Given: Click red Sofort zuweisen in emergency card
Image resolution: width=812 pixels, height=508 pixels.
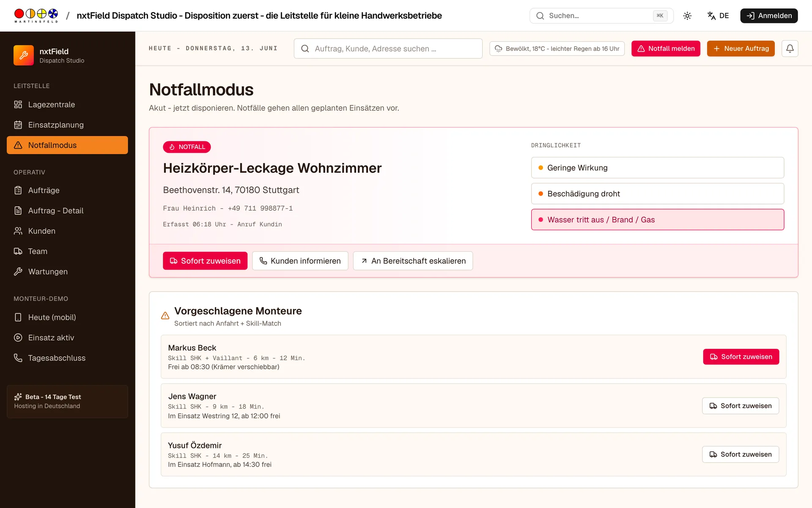Looking at the screenshot, I should [x=205, y=261].
